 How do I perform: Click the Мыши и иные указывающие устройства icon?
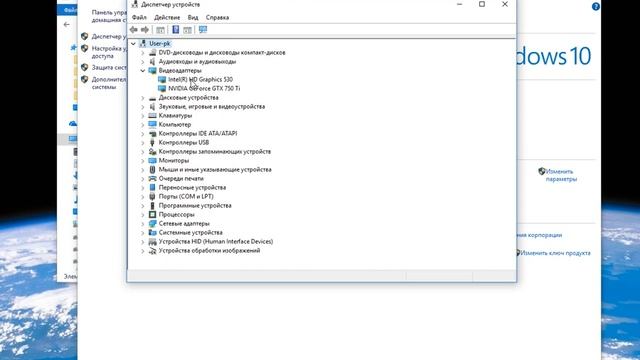(152, 169)
